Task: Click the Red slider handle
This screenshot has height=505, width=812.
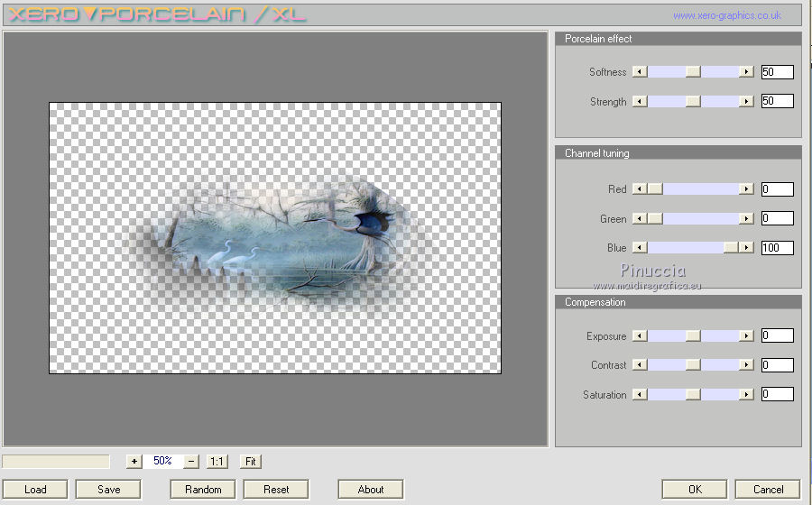Action: click(655, 188)
